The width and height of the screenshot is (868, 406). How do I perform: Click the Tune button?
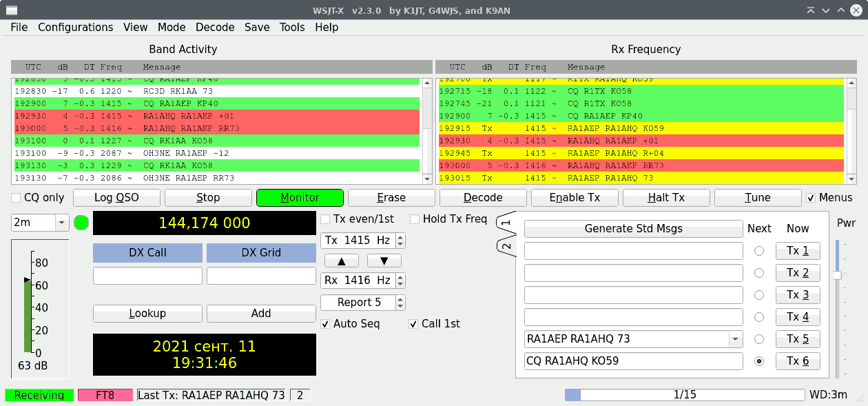click(x=758, y=198)
